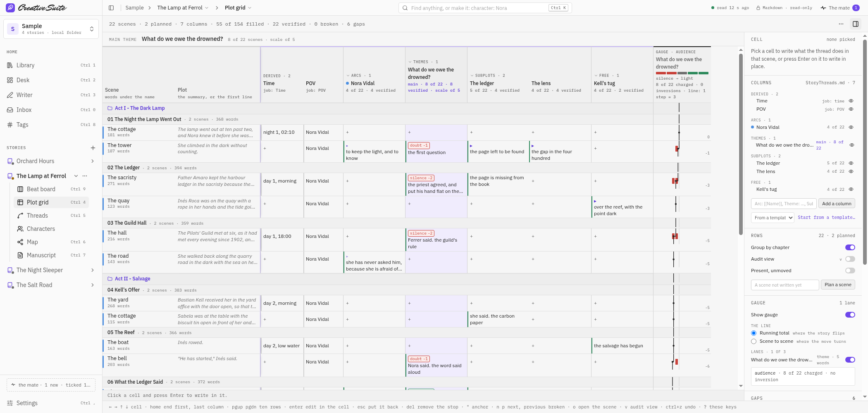Click the Orchard Hours story icon
This screenshot has width=868, height=413.
click(10, 161)
